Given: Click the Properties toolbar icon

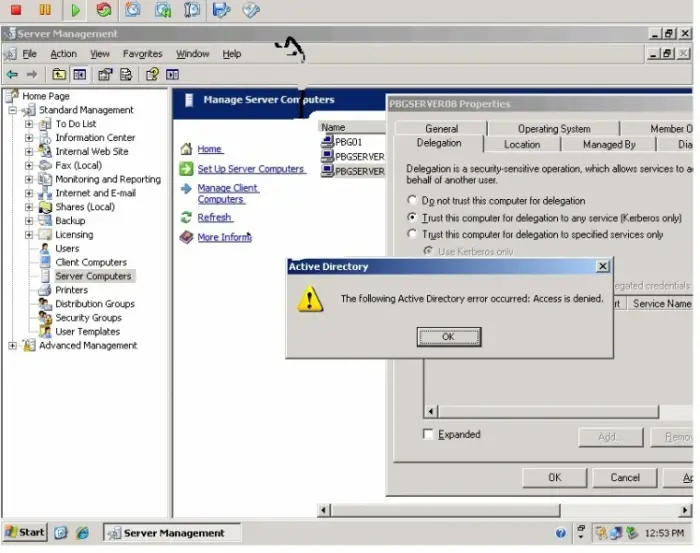Looking at the screenshot, I should (105, 75).
